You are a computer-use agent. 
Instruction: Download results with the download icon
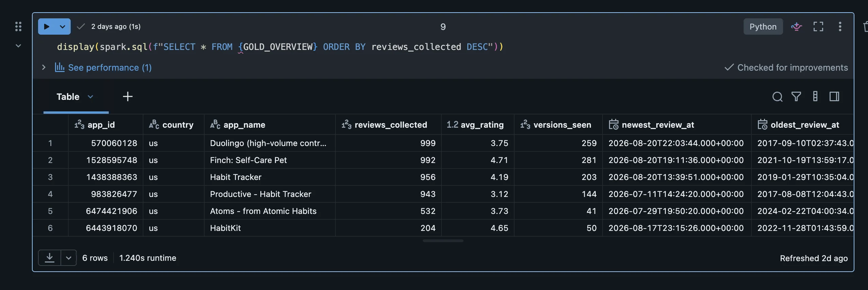point(50,258)
